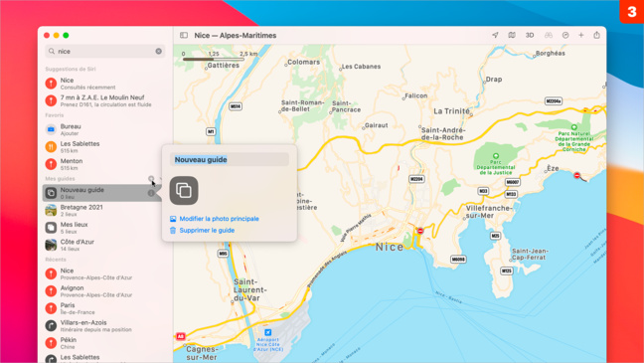Click the info icon on Nouveau guide row
The height and width of the screenshot is (363, 644).
[151, 193]
